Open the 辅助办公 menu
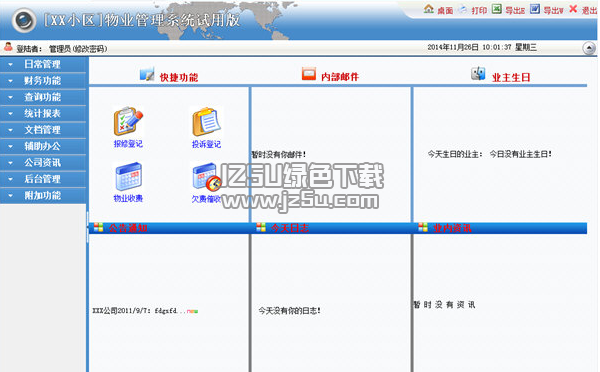The height and width of the screenshot is (372, 600). click(43, 146)
